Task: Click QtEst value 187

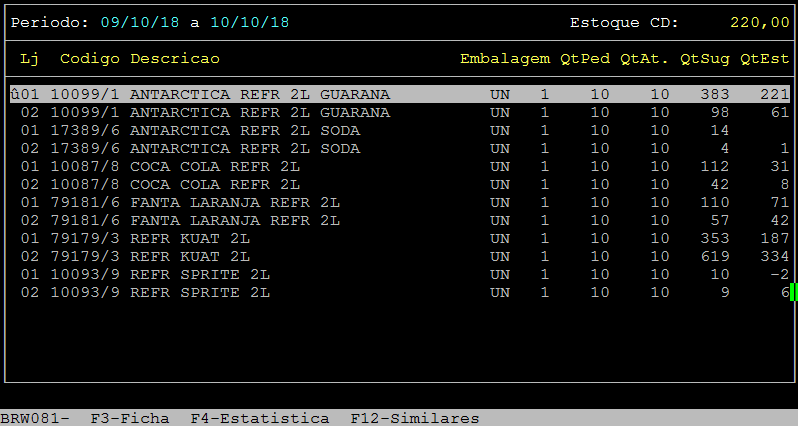Action: tap(775, 238)
